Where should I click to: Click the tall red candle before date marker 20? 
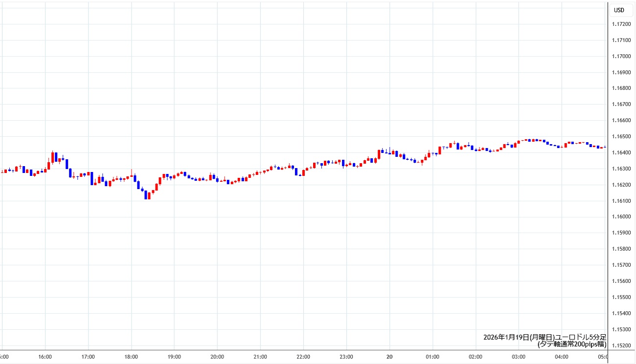(x=379, y=154)
